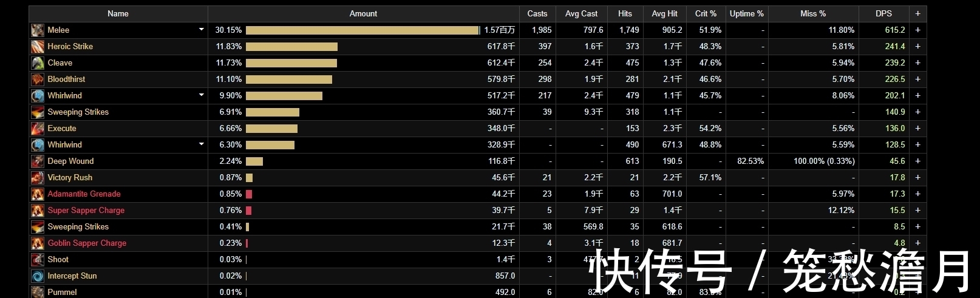Click the Melee casts value 1,985
The width and height of the screenshot is (980, 298).
coord(542,30)
